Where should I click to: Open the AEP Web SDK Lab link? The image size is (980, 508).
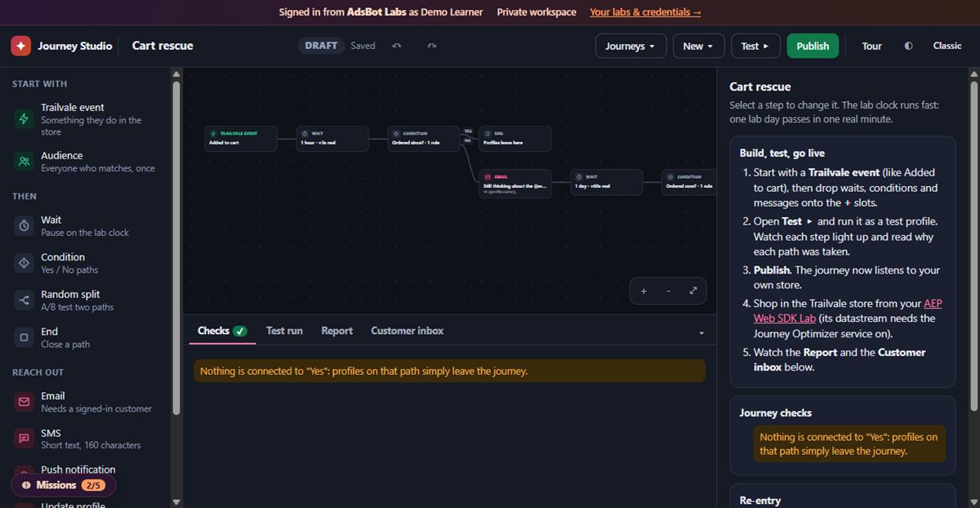846,310
